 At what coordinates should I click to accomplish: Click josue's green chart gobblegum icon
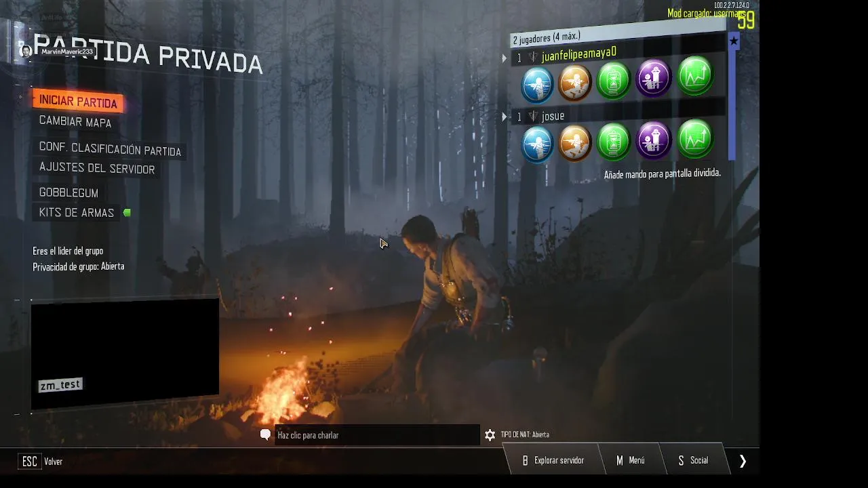tap(695, 137)
